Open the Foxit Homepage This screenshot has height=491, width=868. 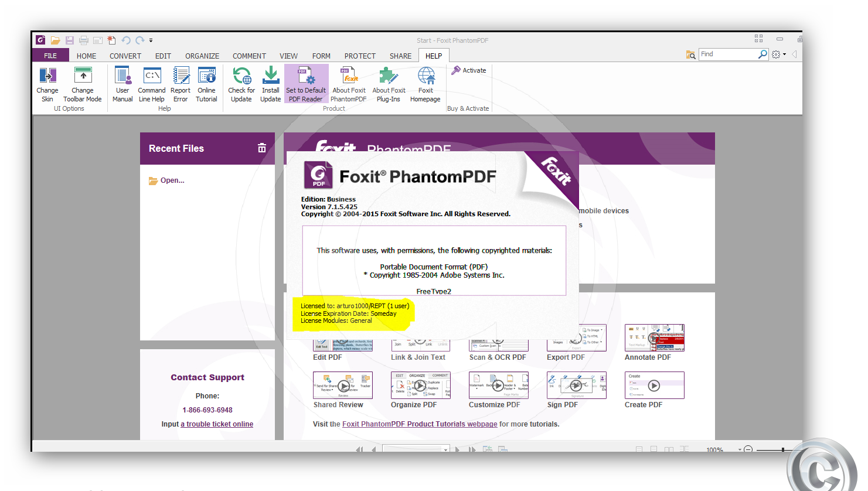click(426, 84)
